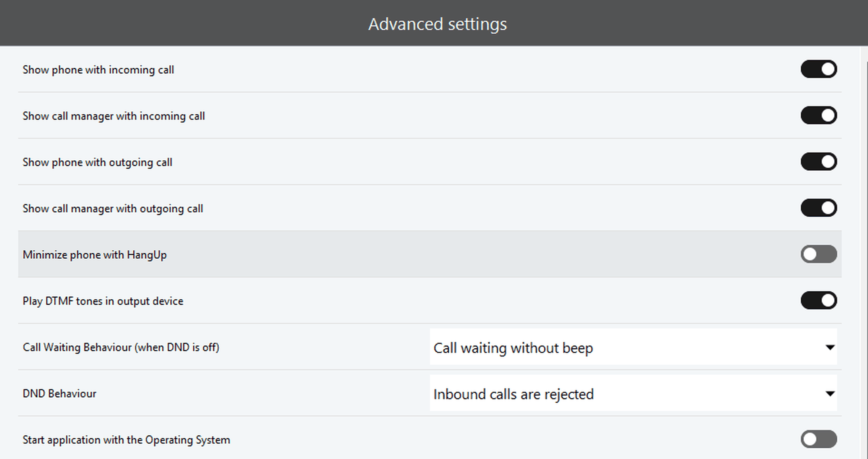This screenshot has width=868, height=459.
Task: Enable Minimize phone with HangUp toggle
Action: (x=819, y=254)
